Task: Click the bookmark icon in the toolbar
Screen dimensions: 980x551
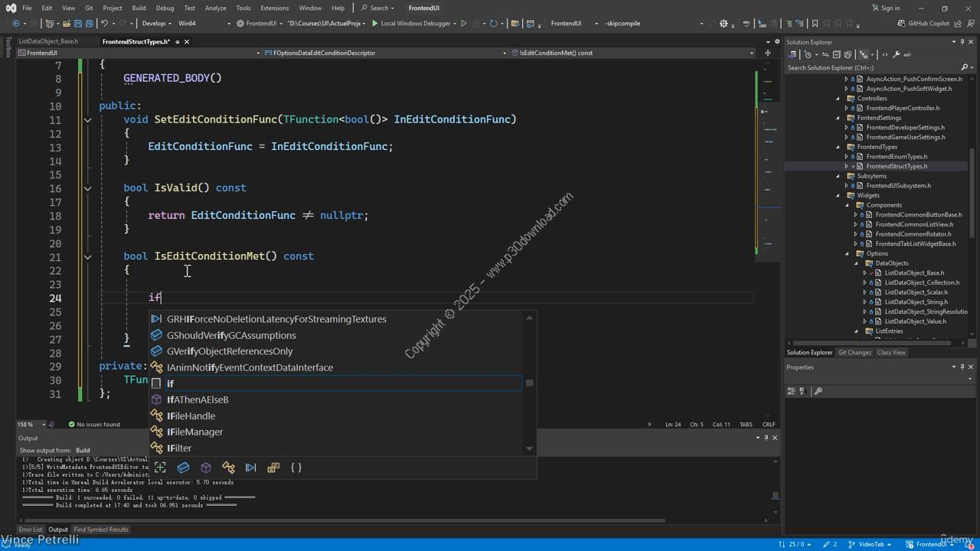Action: pos(815,24)
